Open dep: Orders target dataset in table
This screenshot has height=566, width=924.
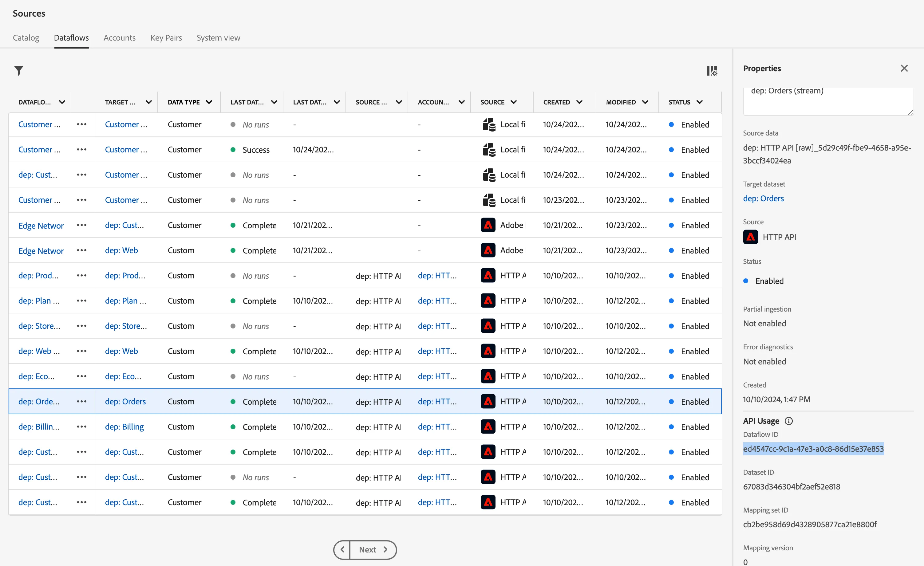[125, 401]
